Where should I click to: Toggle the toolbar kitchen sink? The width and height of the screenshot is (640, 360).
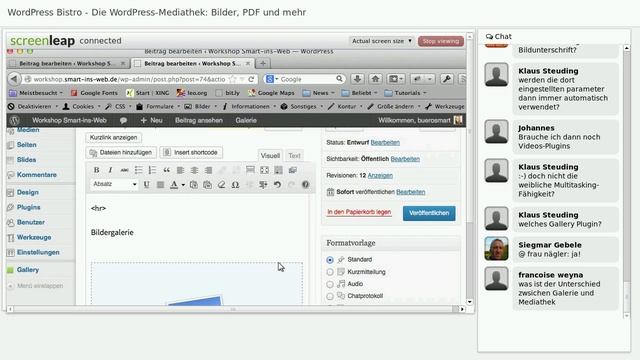click(278, 170)
